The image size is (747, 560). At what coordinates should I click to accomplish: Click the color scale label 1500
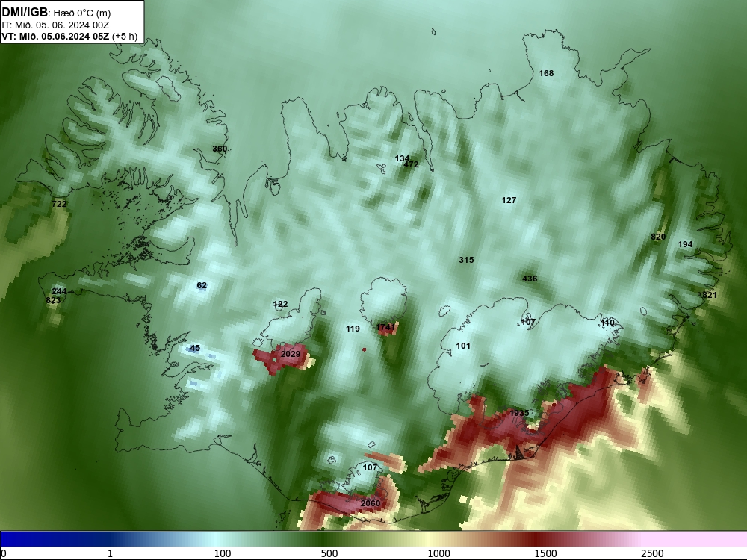point(545,553)
